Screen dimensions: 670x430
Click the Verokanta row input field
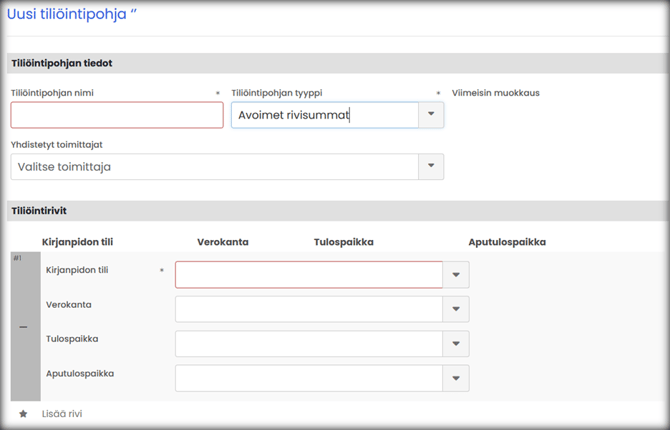[x=309, y=309]
